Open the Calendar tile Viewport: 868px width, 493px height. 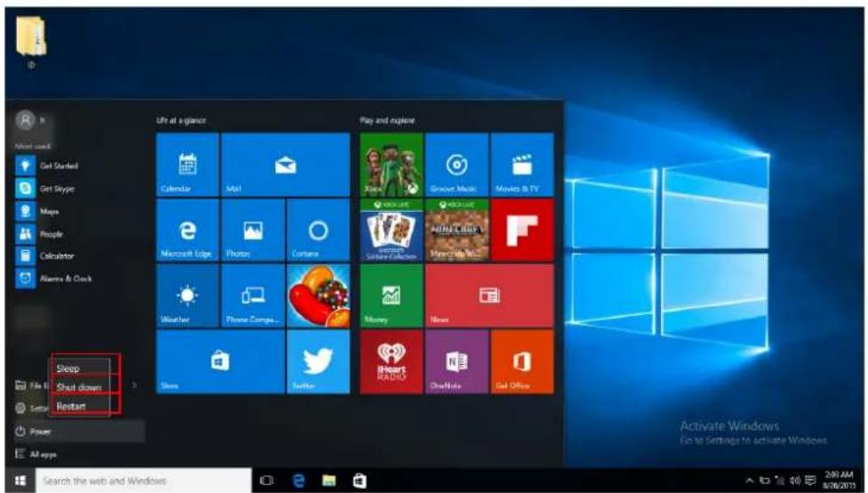[x=188, y=165]
